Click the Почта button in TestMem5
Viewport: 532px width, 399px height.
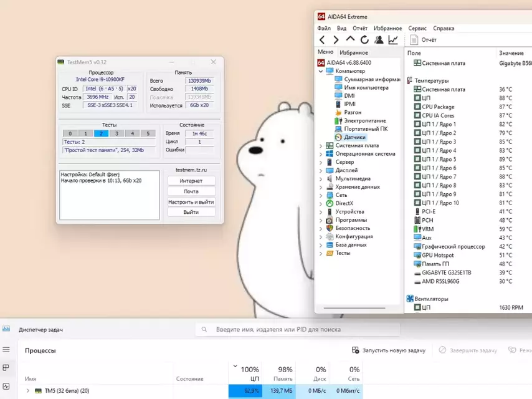click(x=191, y=191)
